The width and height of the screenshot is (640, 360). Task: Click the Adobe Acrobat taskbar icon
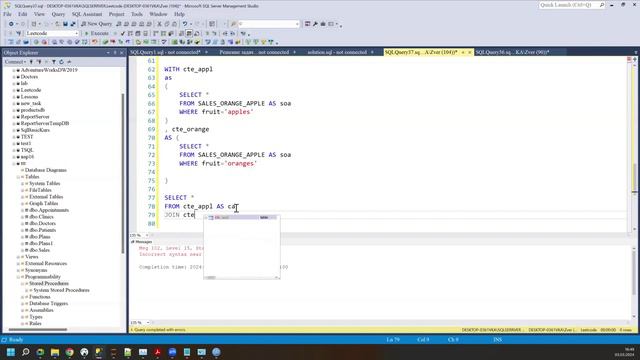point(158,352)
